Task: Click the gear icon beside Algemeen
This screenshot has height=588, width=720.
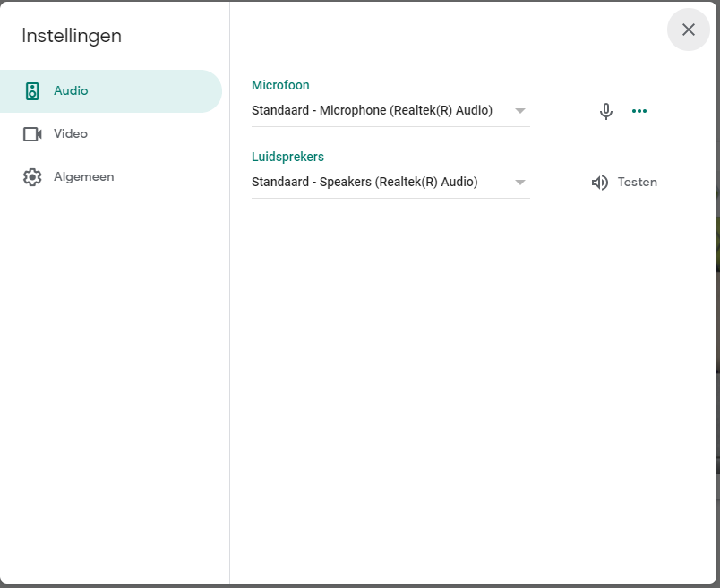Action: point(32,177)
